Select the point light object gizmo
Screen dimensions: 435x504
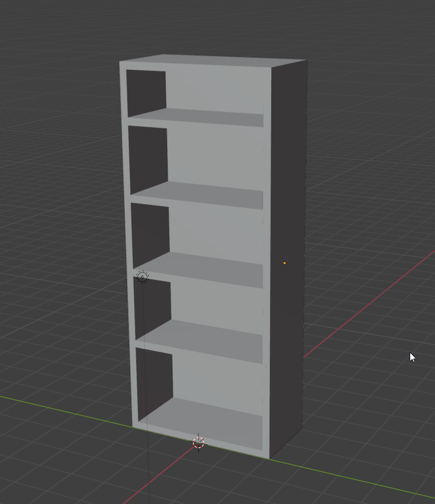142,277
